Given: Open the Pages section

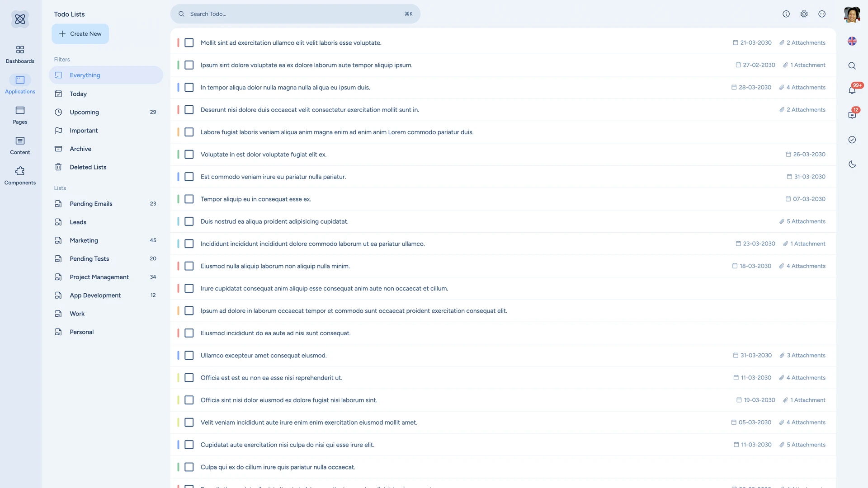Looking at the screenshot, I should 20,115.
